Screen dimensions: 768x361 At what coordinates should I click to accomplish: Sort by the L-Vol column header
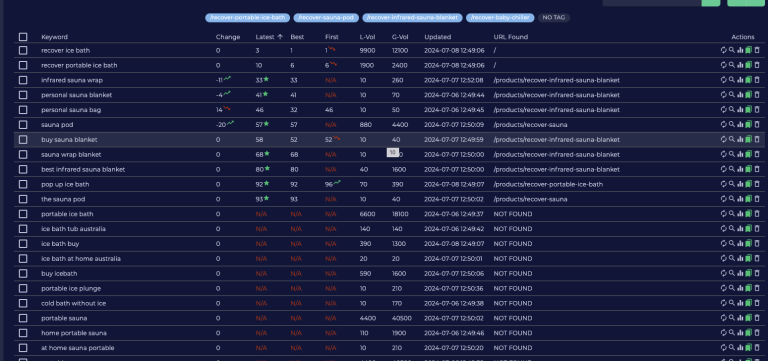367,37
